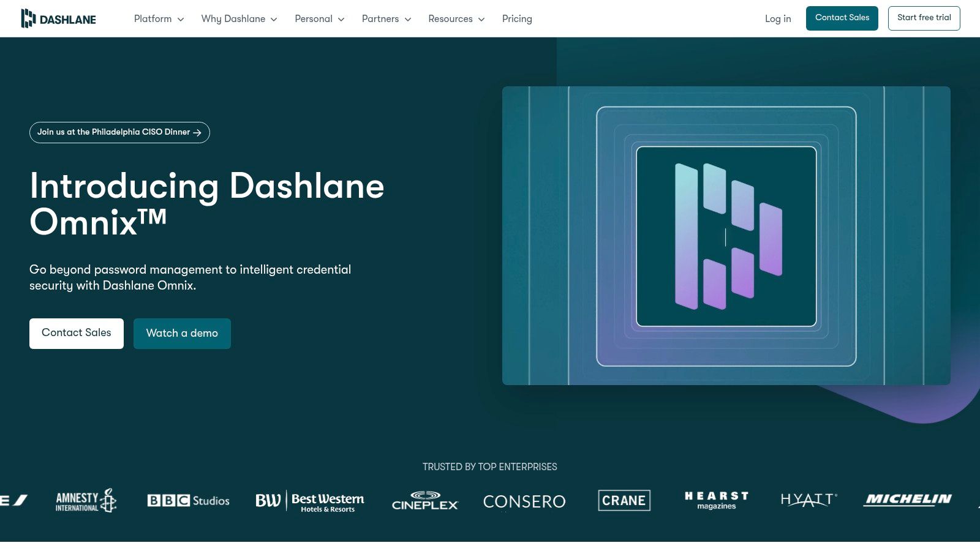This screenshot has height=551, width=980.
Task: Click the Consero logo
Action: (x=524, y=501)
